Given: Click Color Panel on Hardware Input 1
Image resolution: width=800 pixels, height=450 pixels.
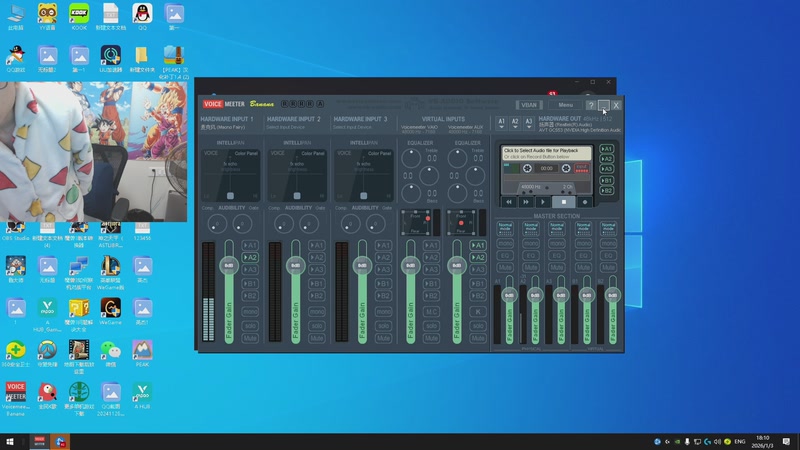Looking at the screenshot, I should (246, 154).
